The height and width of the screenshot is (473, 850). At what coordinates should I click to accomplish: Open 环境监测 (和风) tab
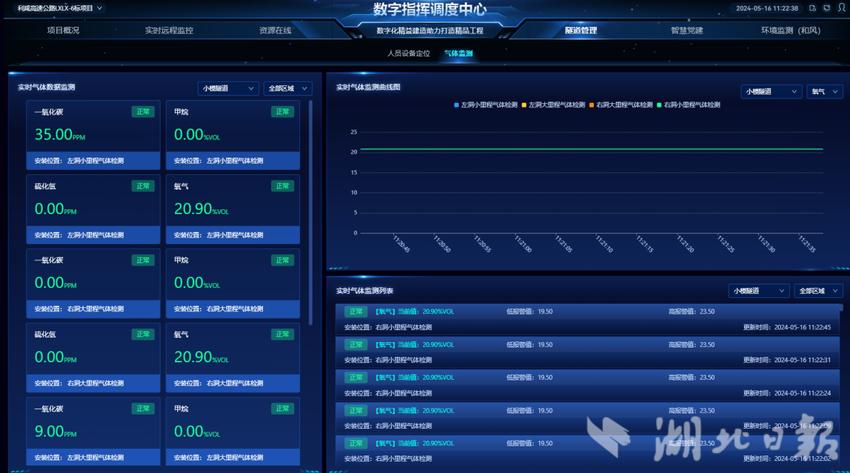[x=790, y=30]
